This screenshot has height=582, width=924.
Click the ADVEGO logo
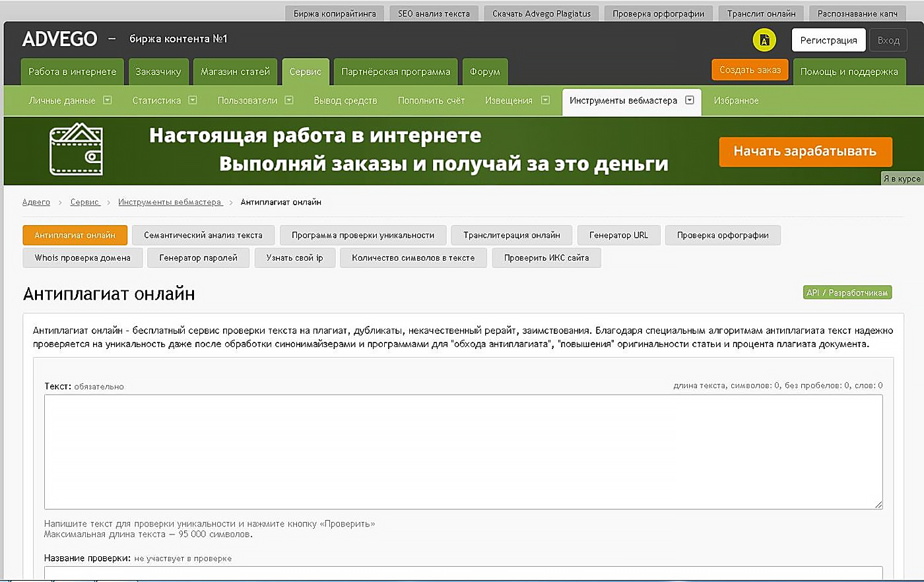(x=59, y=39)
